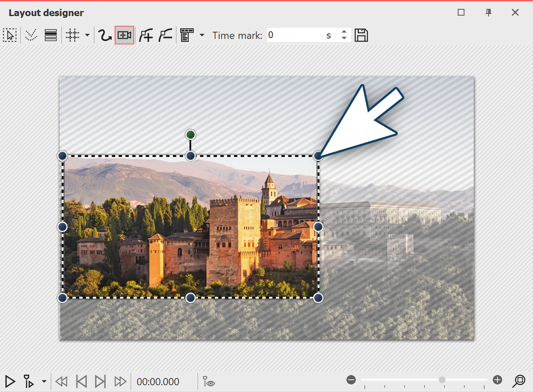Viewport: 533px width, 392px height.
Task: Click the zoom slider handle
Action: coord(441,380)
